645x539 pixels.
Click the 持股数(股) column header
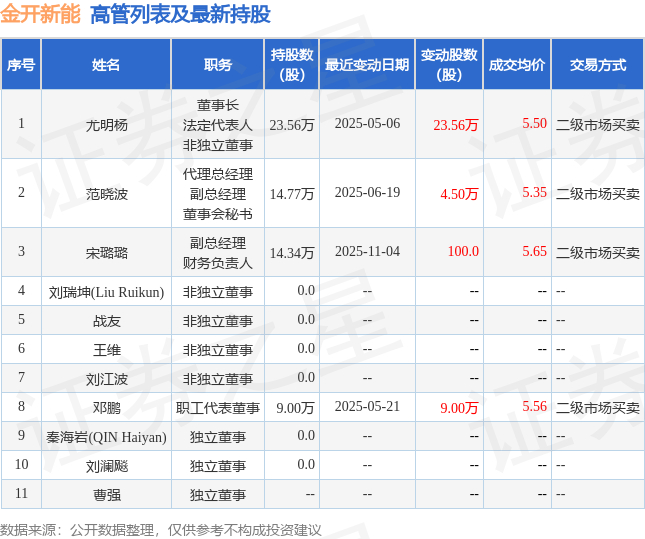coord(292,65)
